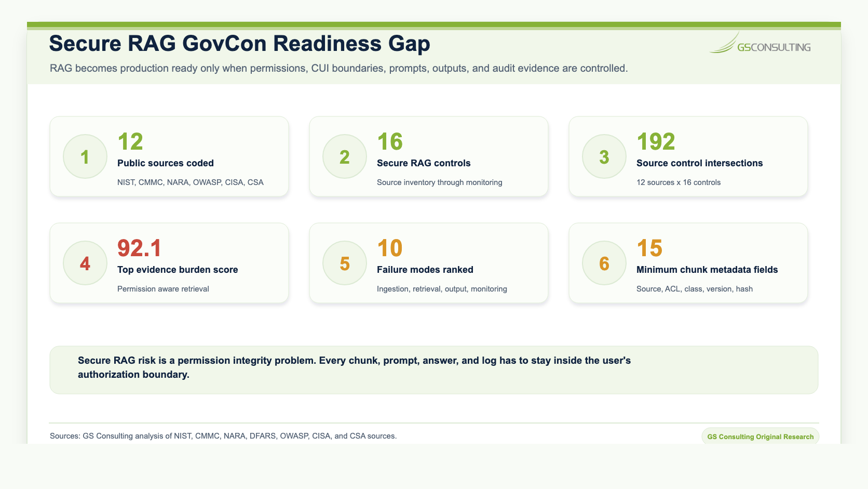
Task: Click the text Permission aware retrieval
Action: coord(163,289)
